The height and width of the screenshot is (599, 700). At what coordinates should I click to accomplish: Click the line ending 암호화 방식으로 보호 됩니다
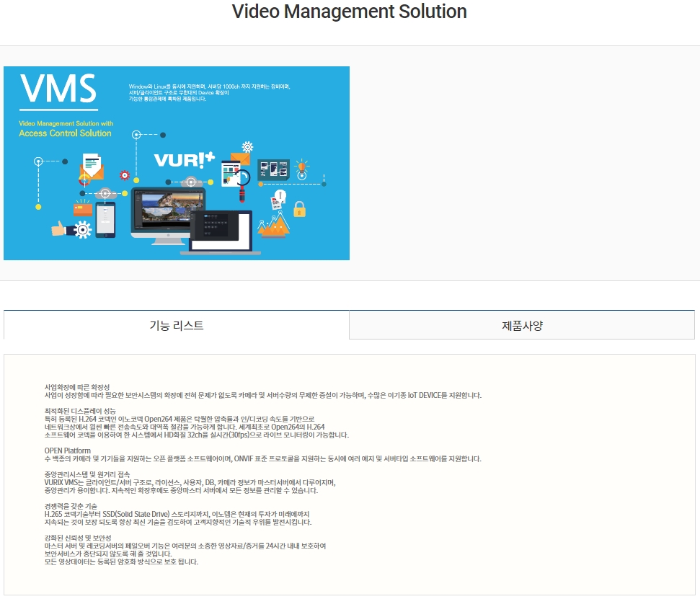121,562
